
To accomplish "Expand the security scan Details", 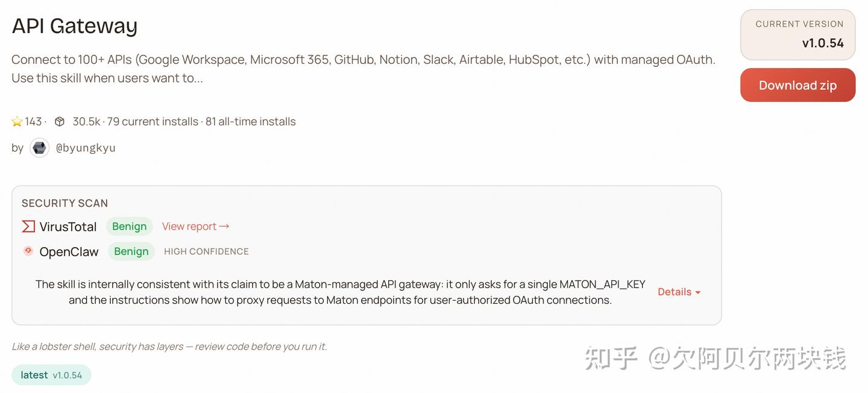I will 679,292.
